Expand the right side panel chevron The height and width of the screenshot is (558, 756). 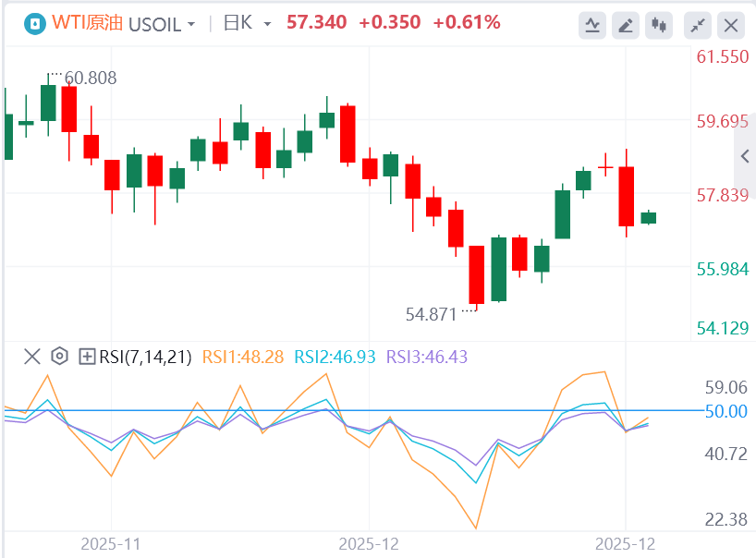(744, 156)
